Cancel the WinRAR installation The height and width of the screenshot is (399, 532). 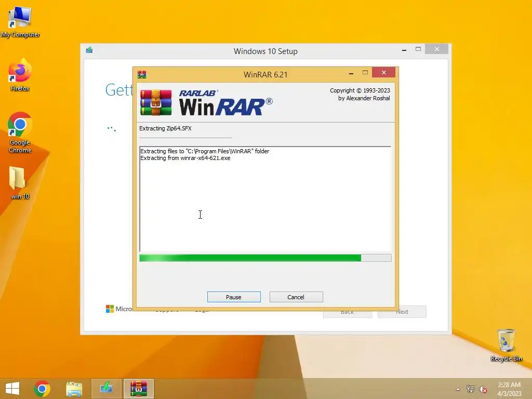tap(296, 297)
